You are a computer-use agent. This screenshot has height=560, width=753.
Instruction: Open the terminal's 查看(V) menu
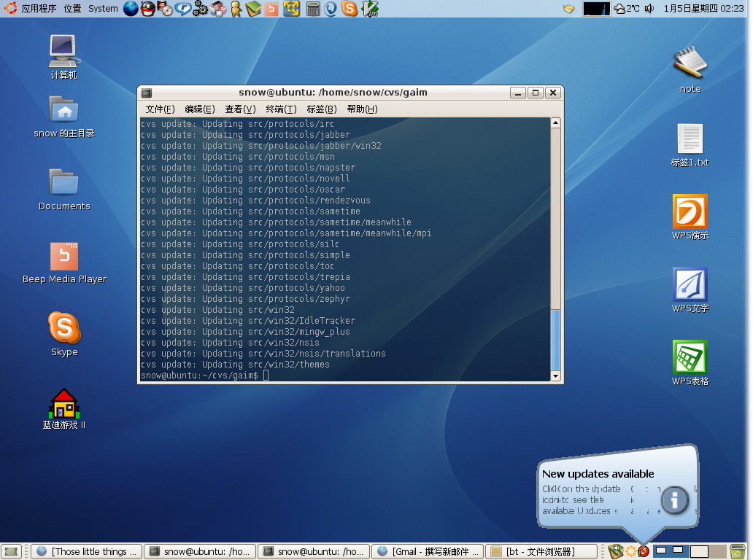click(x=240, y=109)
